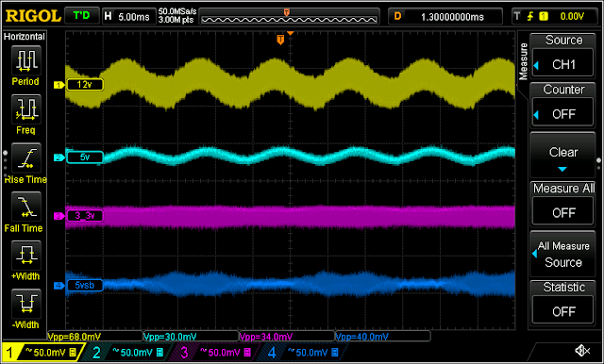This screenshot has width=604, height=364.
Task: Select channel 1 tab at 50.0mV
Action: [x=42, y=352]
